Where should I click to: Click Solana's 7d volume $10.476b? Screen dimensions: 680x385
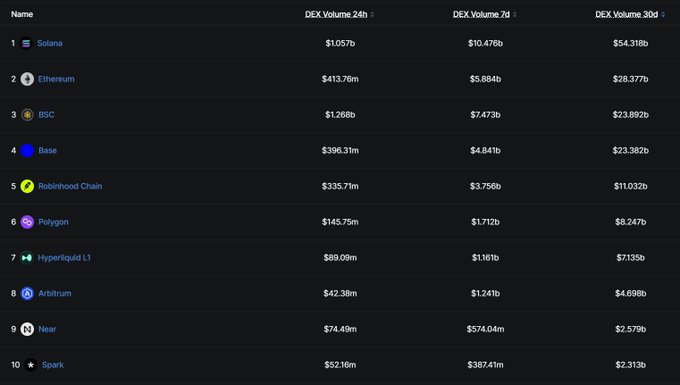tap(485, 43)
